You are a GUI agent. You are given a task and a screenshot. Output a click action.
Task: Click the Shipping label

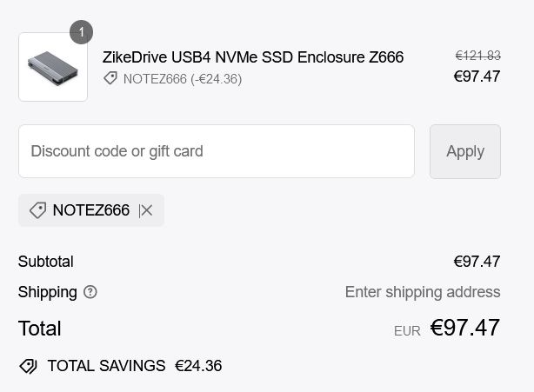[x=48, y=292]
